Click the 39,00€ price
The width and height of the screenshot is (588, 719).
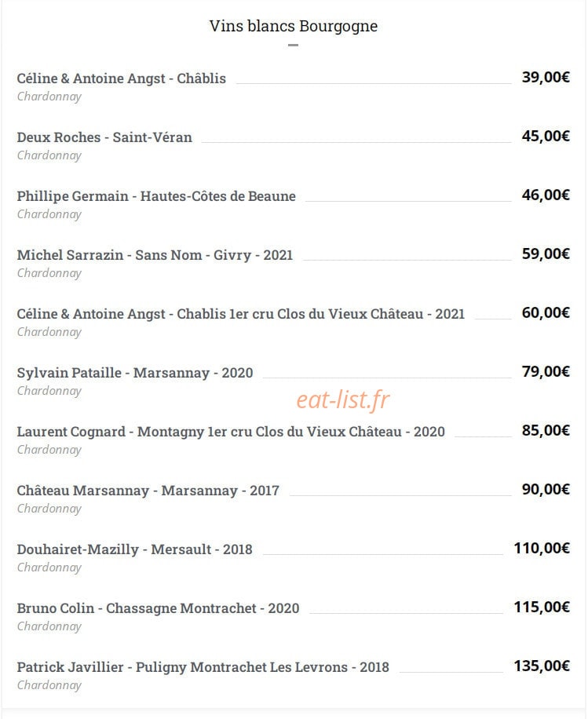point(546,77)
